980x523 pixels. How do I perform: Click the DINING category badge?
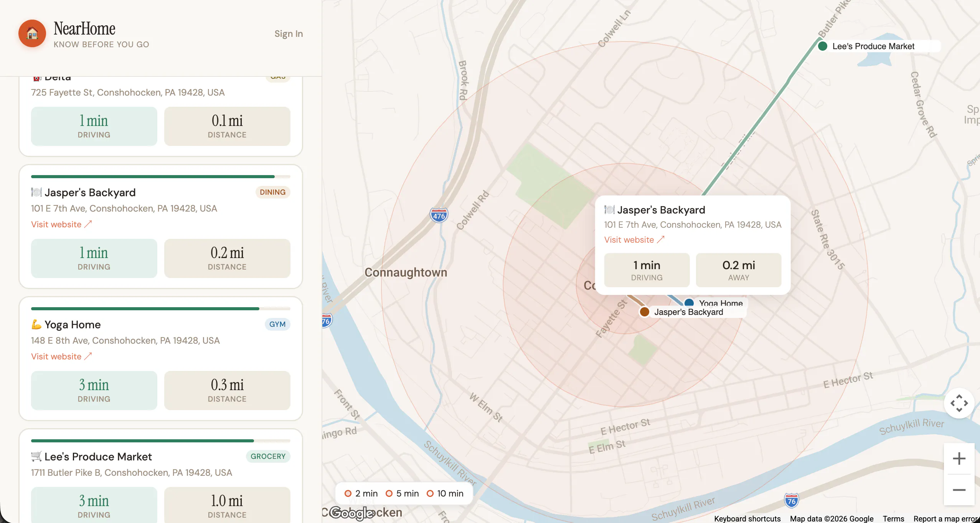272,192
